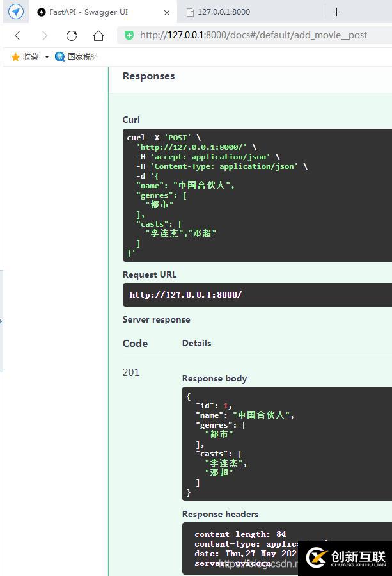This screenshot has height=576, width=392.
Task: Expand the favorites dropdown arrow
Action: coord(47,57)
